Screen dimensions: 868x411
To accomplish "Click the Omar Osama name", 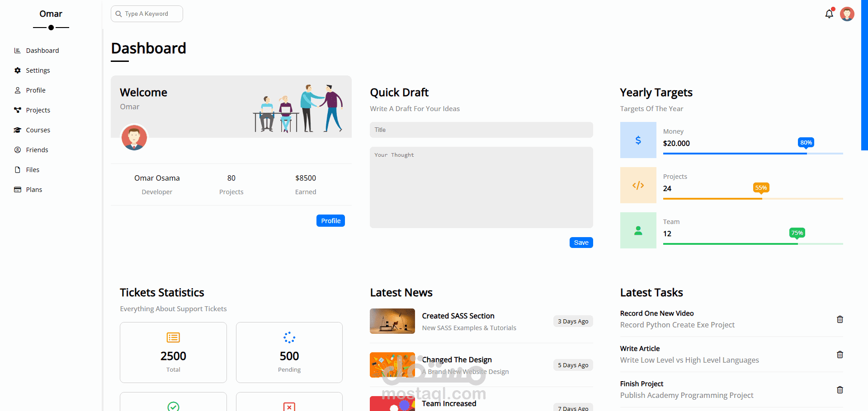I will pos(157,178).
